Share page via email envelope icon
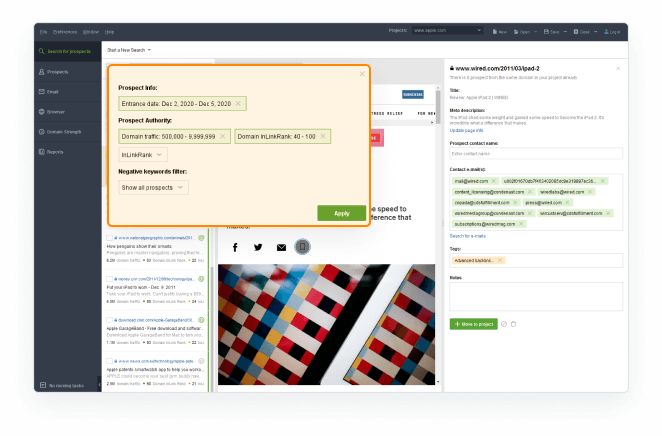Screen dimensions: 662x436 (281, 248)
